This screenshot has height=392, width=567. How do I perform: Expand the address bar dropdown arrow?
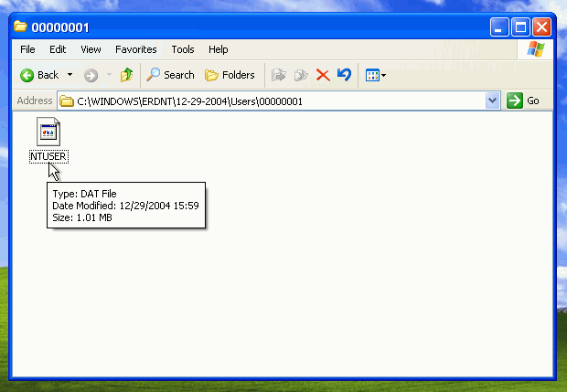point(492,101)
